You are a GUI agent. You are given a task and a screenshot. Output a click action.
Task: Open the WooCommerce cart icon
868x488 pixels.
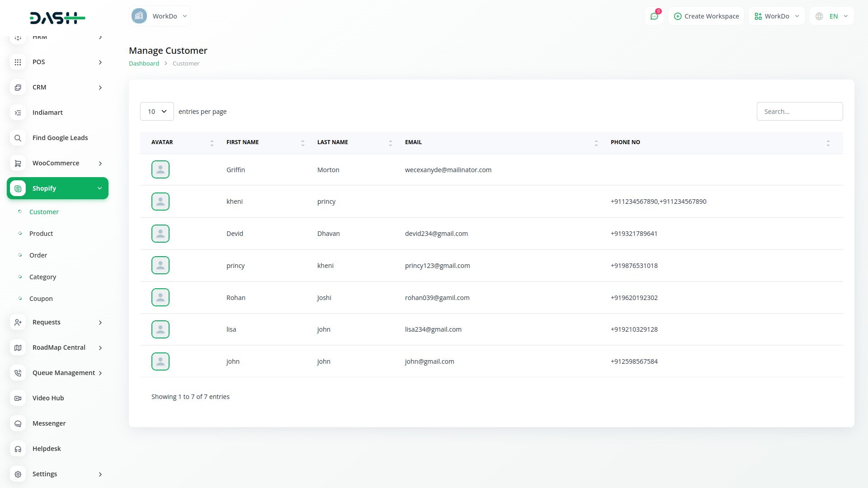point(18,163)
